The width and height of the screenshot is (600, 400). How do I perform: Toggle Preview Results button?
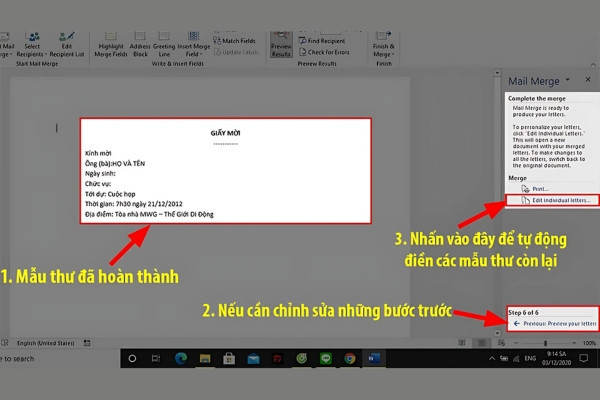[x=281, y=45]
